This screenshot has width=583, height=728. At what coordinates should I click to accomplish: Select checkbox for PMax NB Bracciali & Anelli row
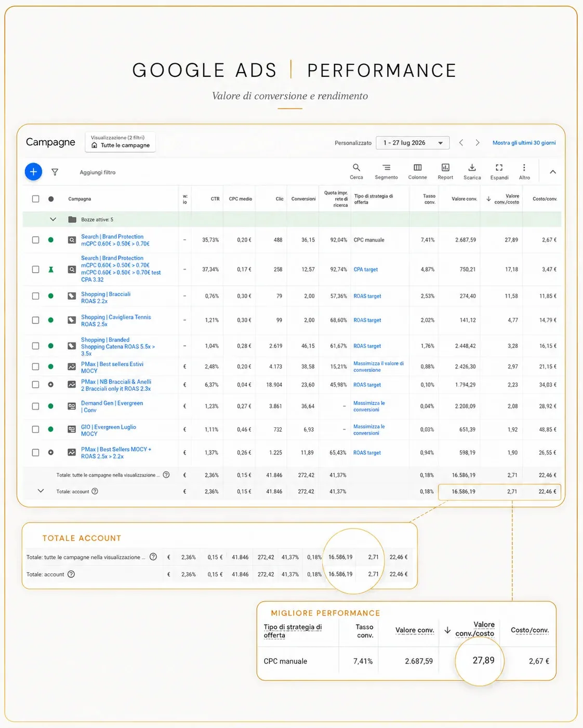35,385
